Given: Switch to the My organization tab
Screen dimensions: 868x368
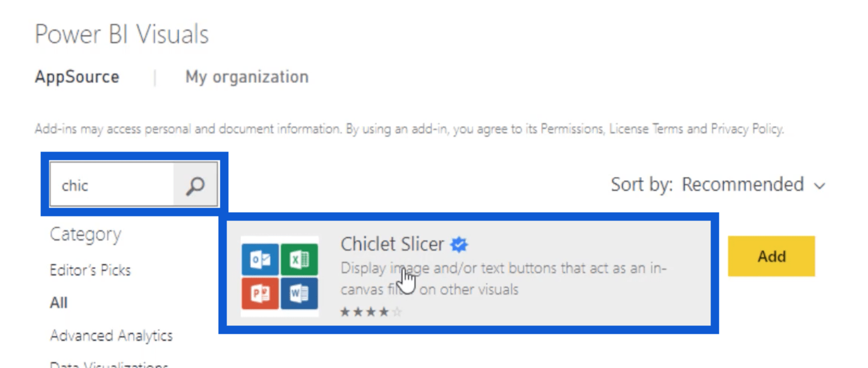Looking at the screenshot, I should 247,77.
